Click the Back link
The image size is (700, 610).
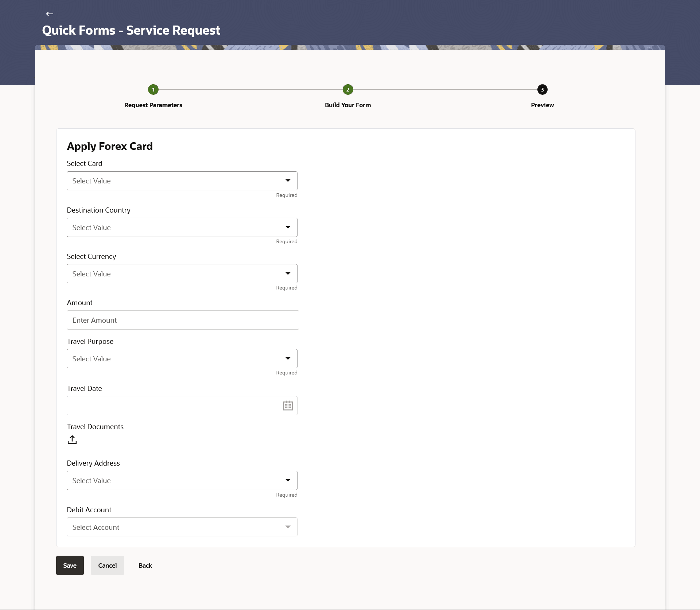[145, 566]
